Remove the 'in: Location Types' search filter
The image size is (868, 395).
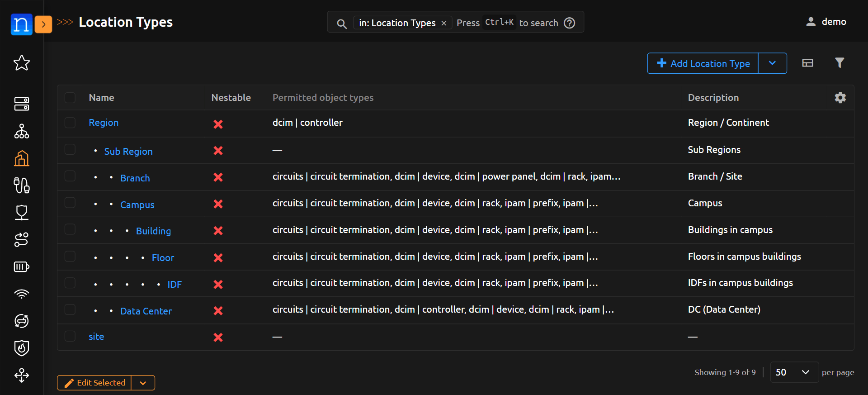pos(444,23)
